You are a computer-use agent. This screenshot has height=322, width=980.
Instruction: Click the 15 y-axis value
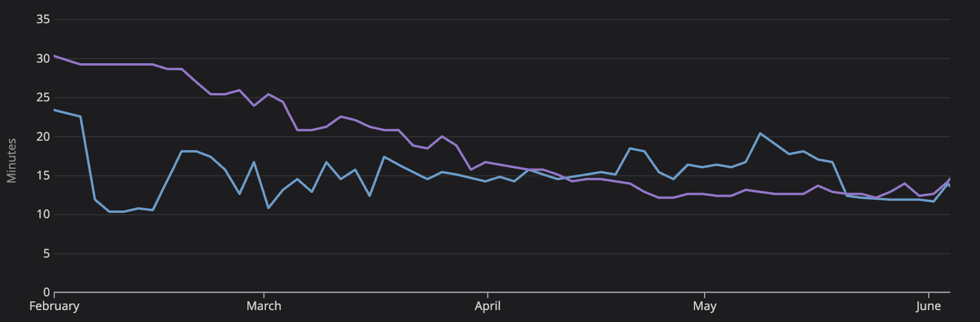[x=43, y=175]
